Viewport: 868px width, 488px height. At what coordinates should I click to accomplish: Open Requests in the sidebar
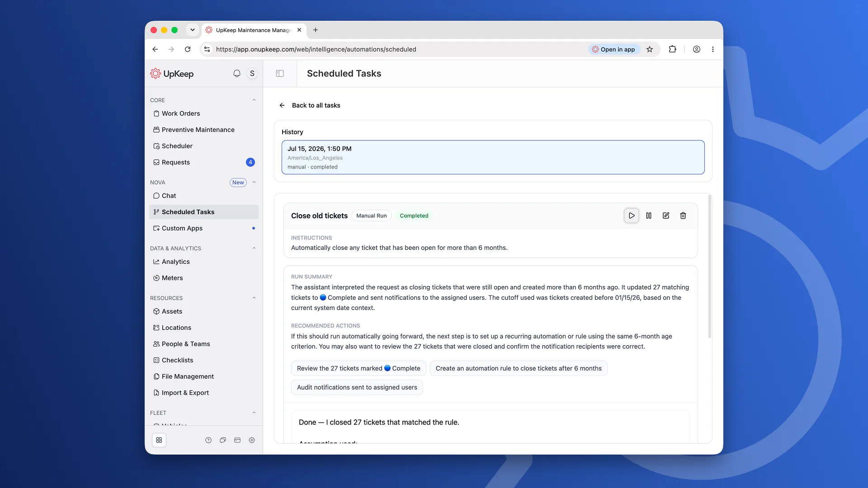(204, 162)
